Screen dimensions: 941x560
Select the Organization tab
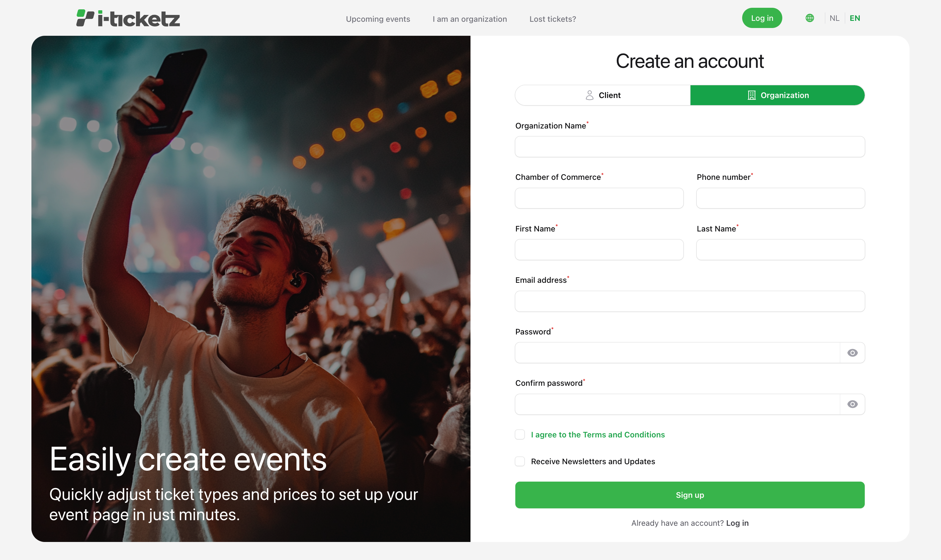tap(777, 96)
